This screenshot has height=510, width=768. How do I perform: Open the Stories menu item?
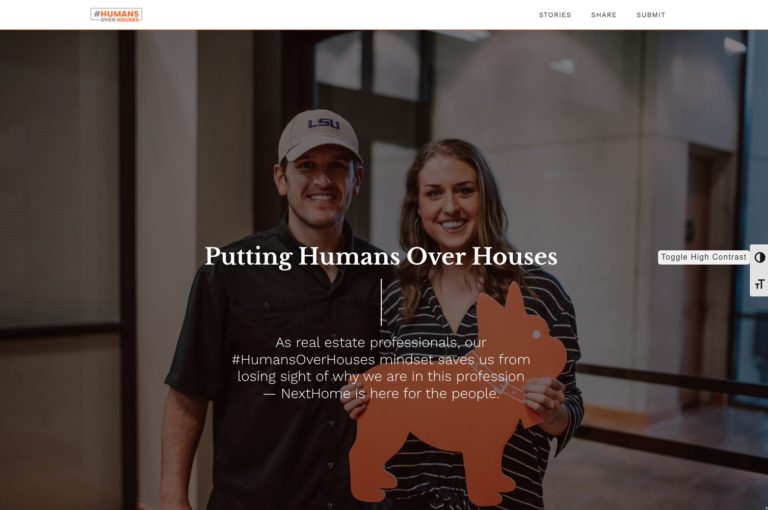(555, 15)
